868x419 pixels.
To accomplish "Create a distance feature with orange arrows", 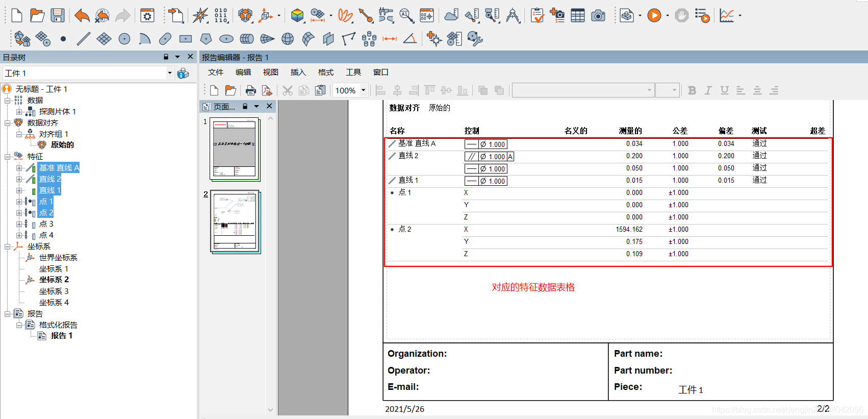I will pyautogui.click(x=390, y=39).
